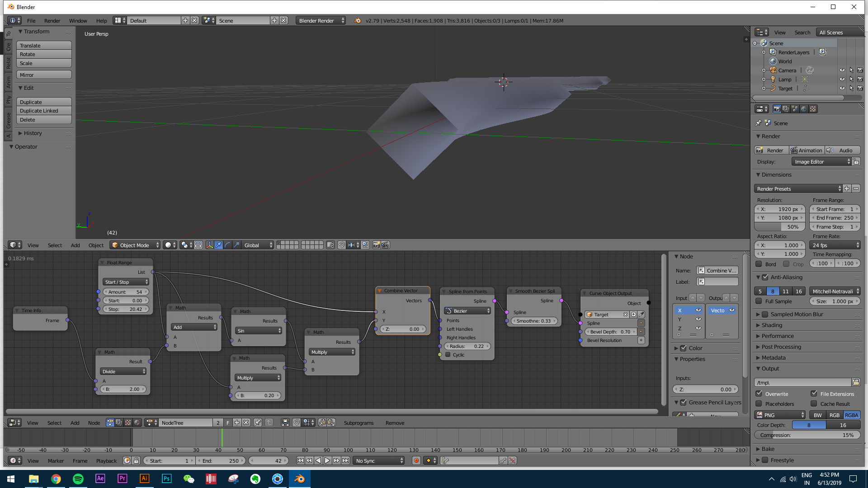Toggle Camera visibility eye in outliner
Viewport: 868px width, 488px height.
point(842,70)
